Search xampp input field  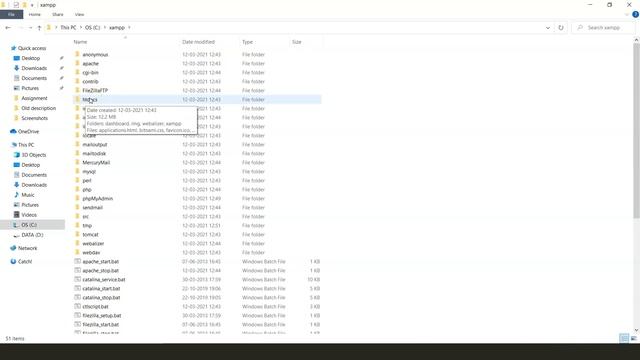tap(604, 27)
